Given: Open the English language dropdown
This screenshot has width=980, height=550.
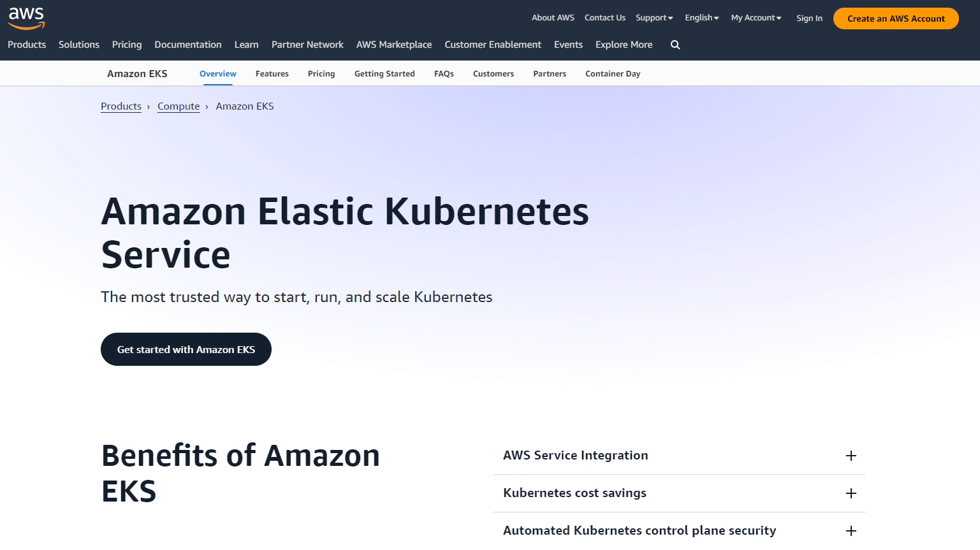Looking at the screenshot, I should pos(701,18).
